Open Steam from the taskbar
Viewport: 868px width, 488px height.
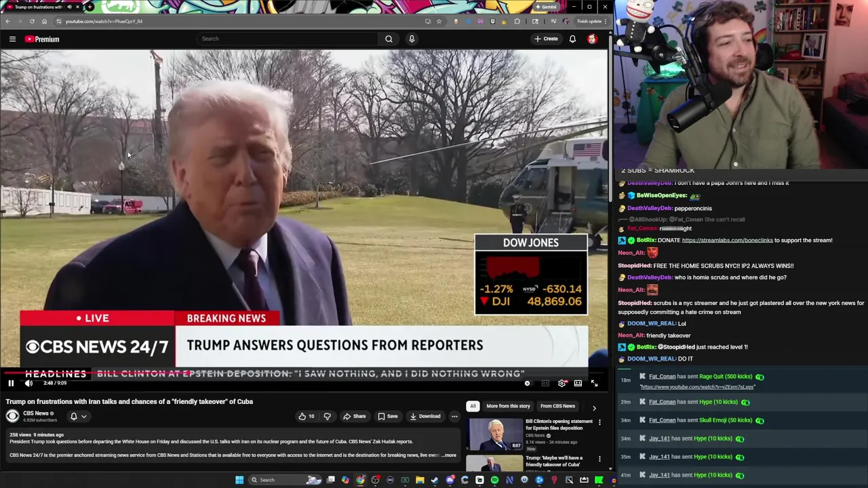tap(435, 480)
